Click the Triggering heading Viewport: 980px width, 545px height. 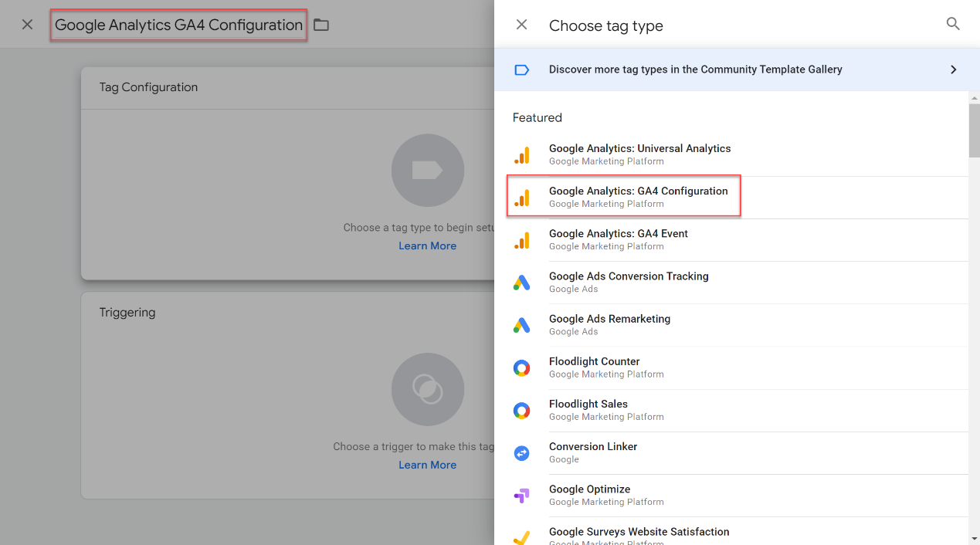[x=127, y=313]
